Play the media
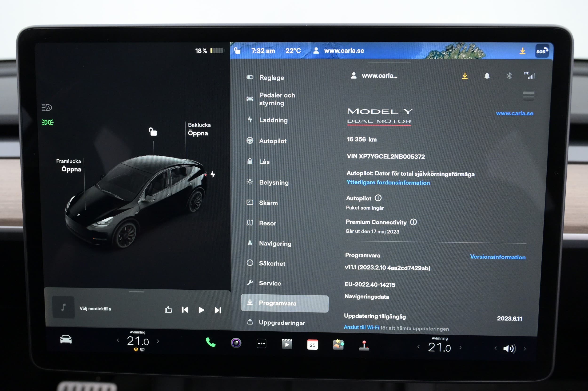Image resolution: width=588 pixels, height=391 pixels. (201, 310)
